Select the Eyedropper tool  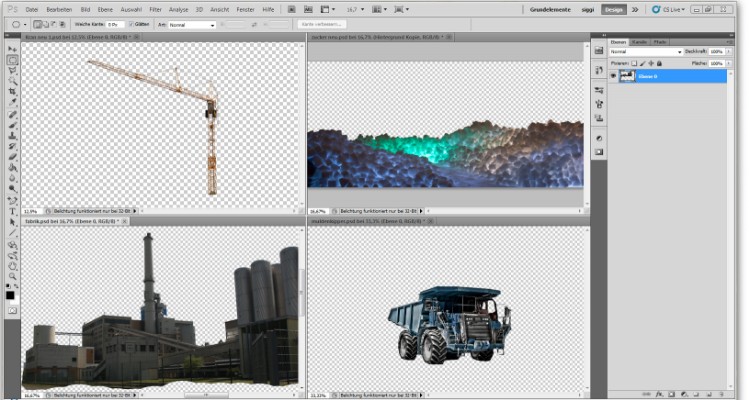(x=12, y=102)
